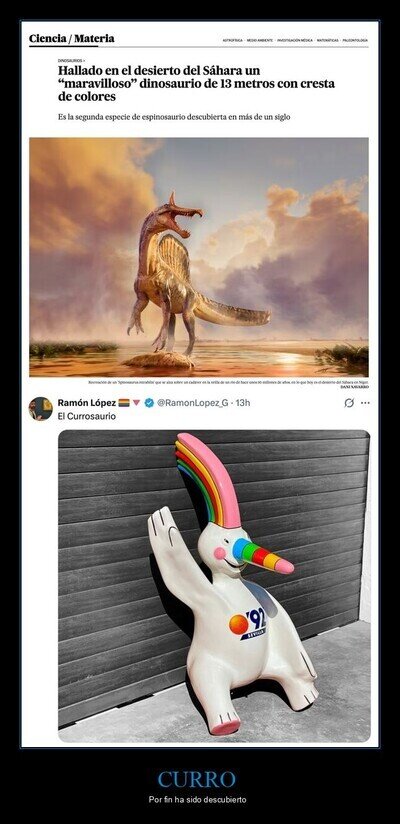The width and height of the screenshot is (400, 824).
Task: Click the blue verified badge next to Ramón López
Action: [x=149, y=403]
